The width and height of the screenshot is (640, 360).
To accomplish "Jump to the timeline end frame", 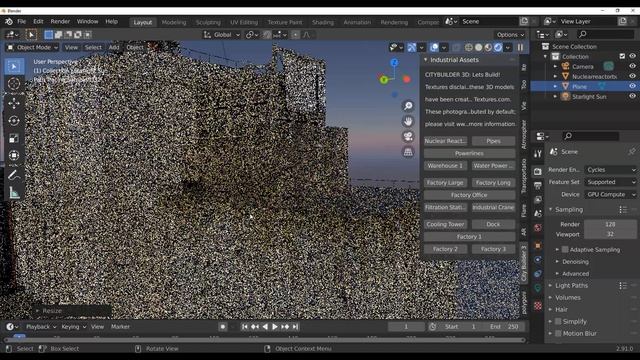I will click(x=295, y=327).
